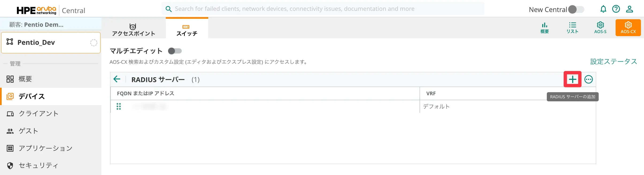This screenshot has width=644, height=175.
Task: Select the アクセスポイント tab
Action: click(x=134, y=30)
